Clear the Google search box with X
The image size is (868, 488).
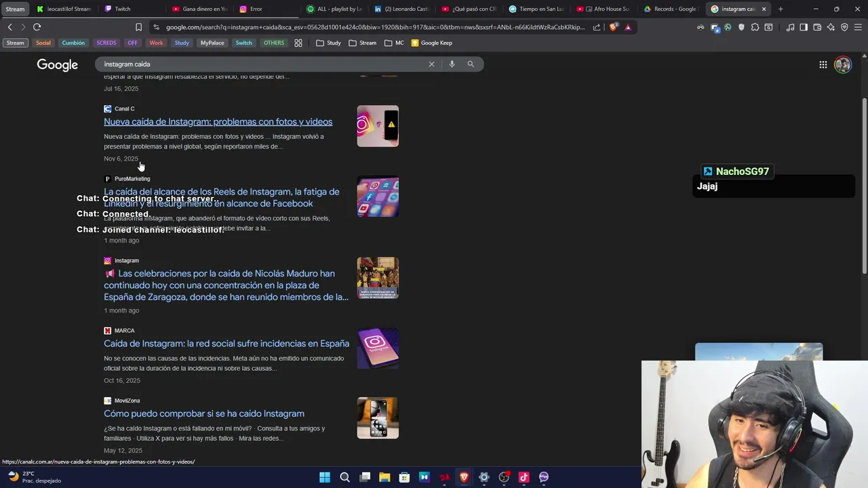pyautogui.click(x=431, y=64)
